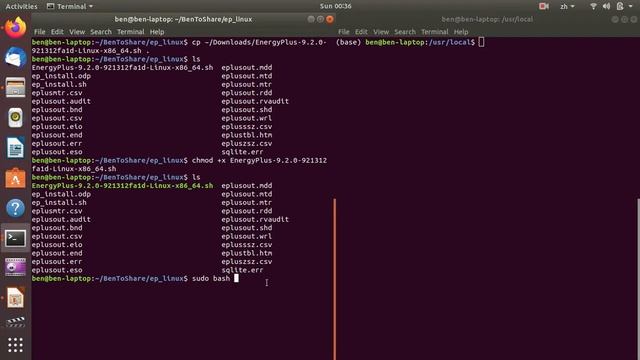Click the battery status icon

620,6
